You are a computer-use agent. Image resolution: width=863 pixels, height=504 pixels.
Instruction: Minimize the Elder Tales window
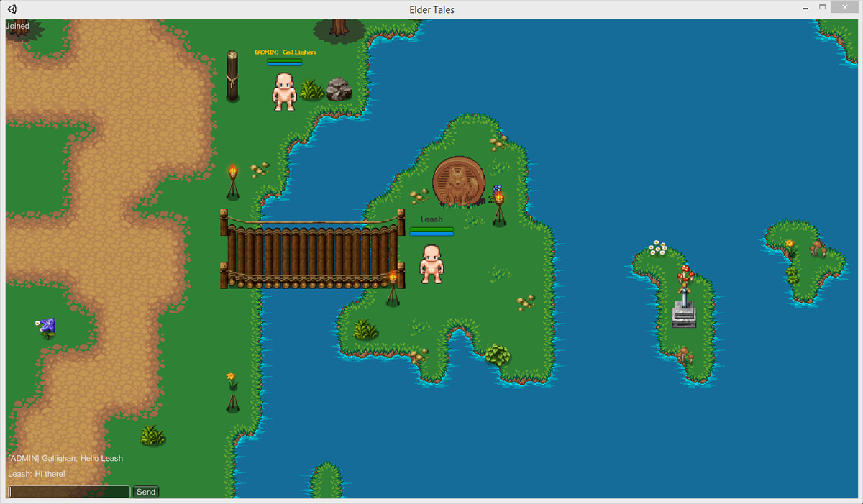(x=805, y=7)
